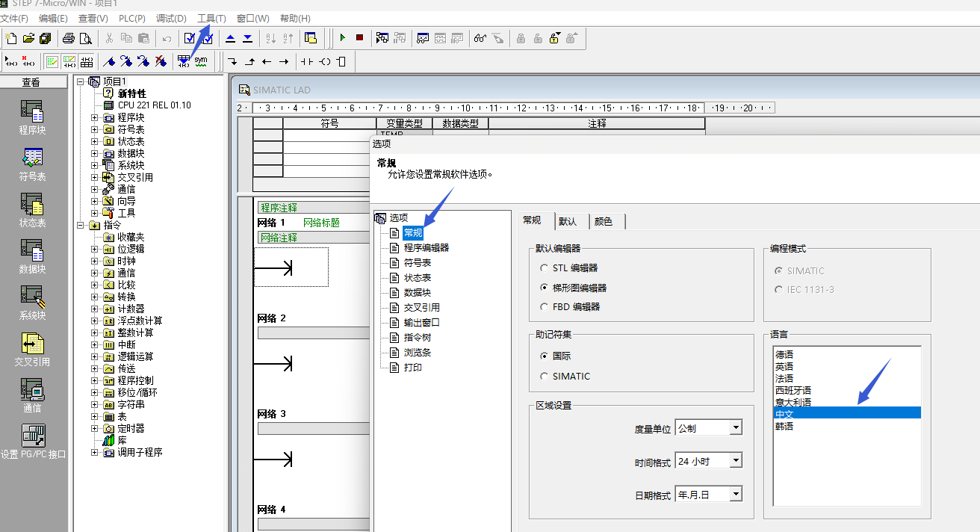This screenshot has width=980, height=532.
Task: Click 新特性 in the project tree
Action: pos(131,93)
